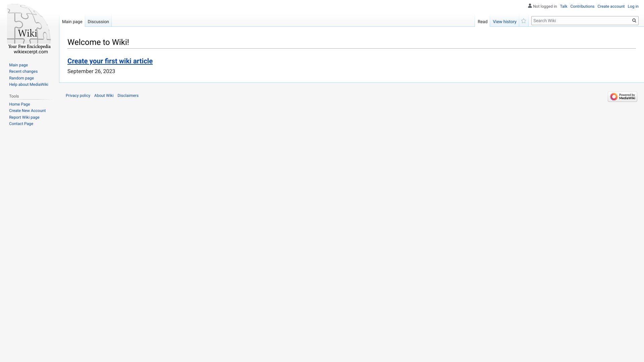The width and height of the screenshot is (644, 362).
Task: Click the View history tab link
Action: pos(504,21)
